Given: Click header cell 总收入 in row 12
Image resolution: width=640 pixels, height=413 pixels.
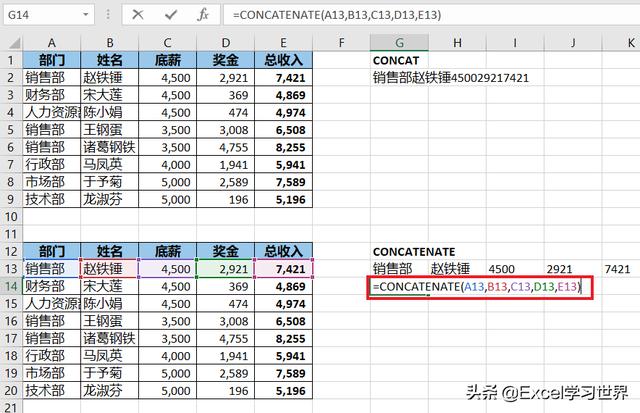Looking at the screenshot, I should [283, 251].
